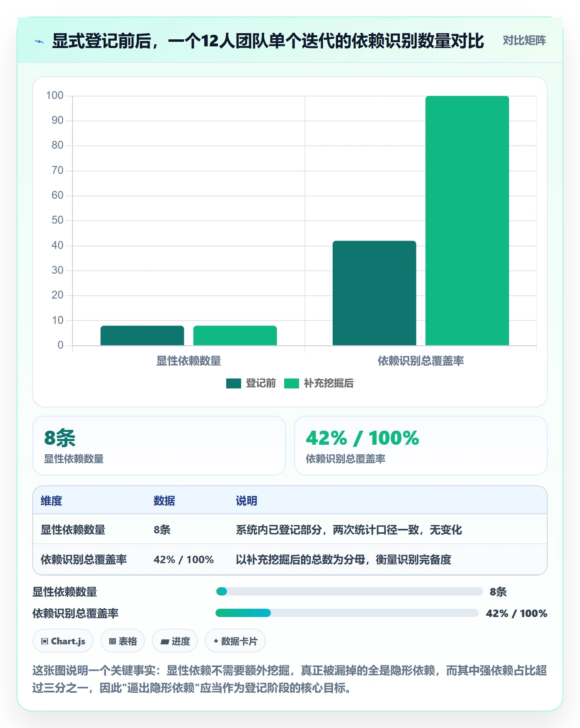Image resolution: width=580 pixels, height=728 pixels.
Task: Select the 显性依赖数量 table row cell
Action: pos(73,530)
